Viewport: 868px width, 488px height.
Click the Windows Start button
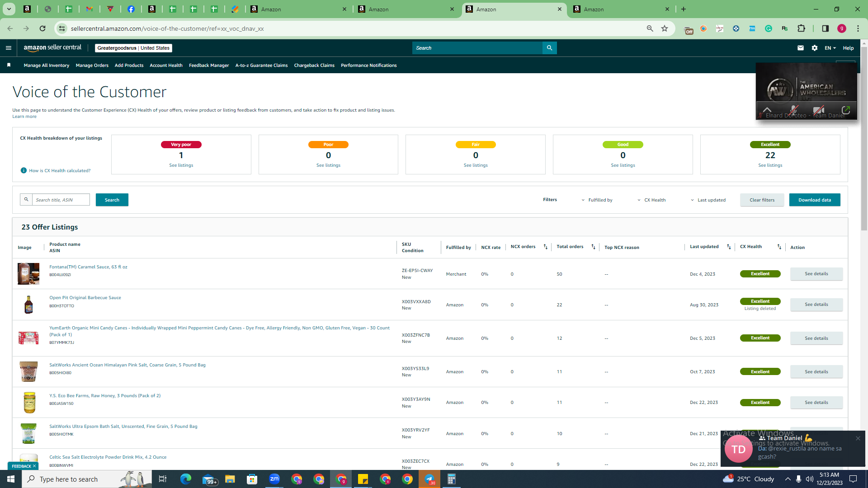pyautogui.click(x=11, y=479)
